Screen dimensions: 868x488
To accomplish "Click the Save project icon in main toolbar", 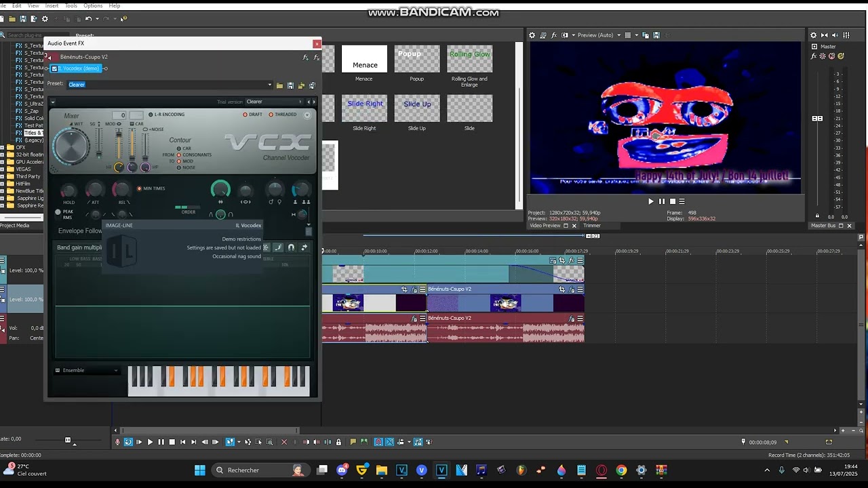I will pos(23,19).
